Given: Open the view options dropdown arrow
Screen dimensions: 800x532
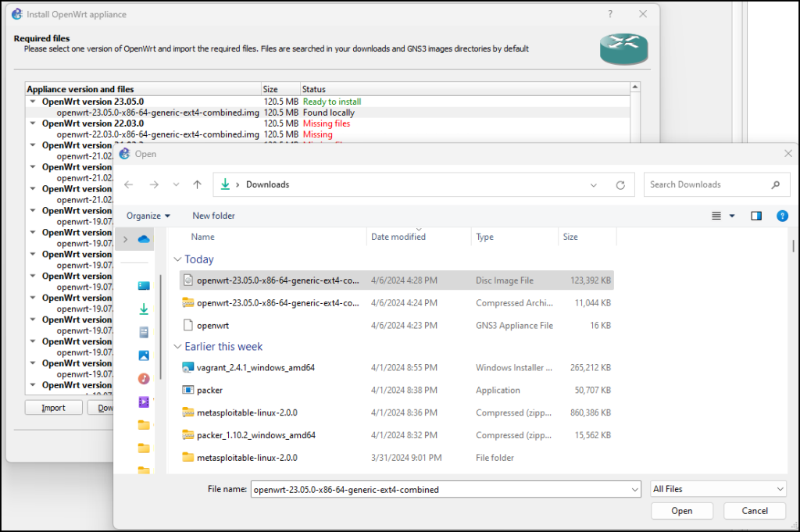Looking at the screenshot, I should pyautogui.click(x=732, y=216).
